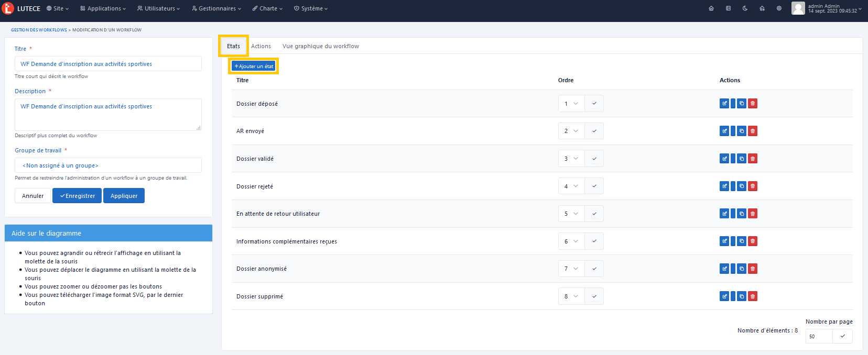Switch to the Actions tab
Viewport: 868px width, 355px height.
pyautogui.click(x=261, y=46)
